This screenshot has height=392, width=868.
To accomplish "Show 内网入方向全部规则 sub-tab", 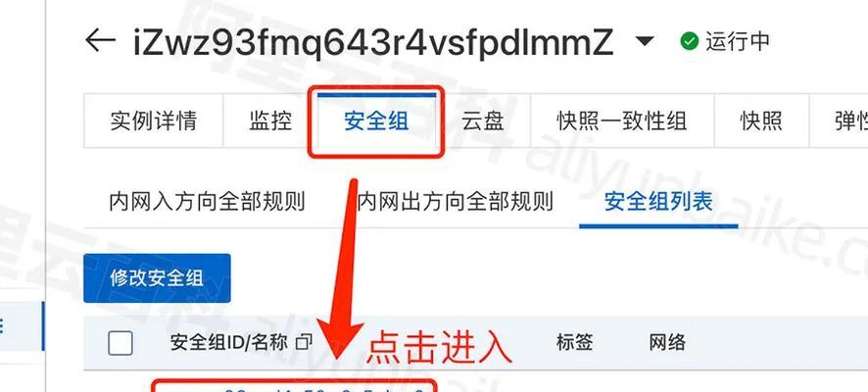I will pos(207,202).
